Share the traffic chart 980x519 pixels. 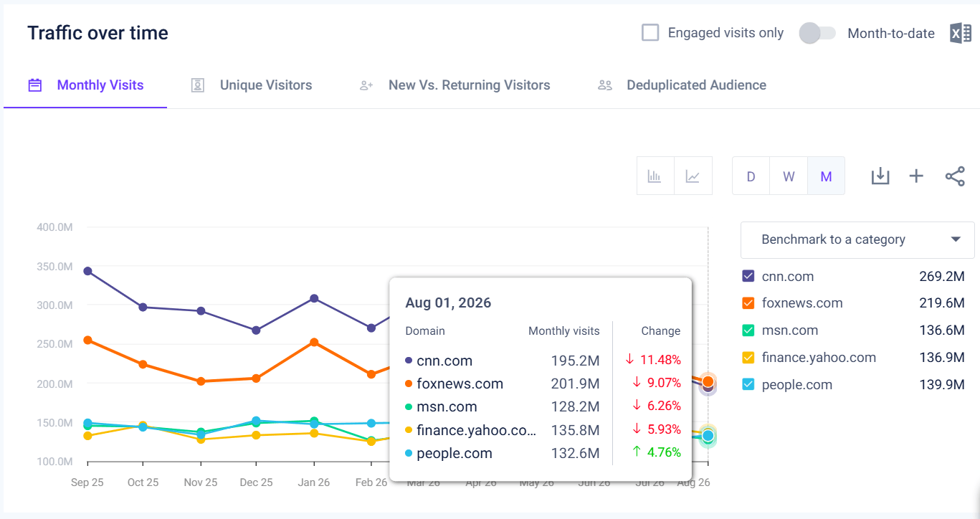[x=955, y=176]
